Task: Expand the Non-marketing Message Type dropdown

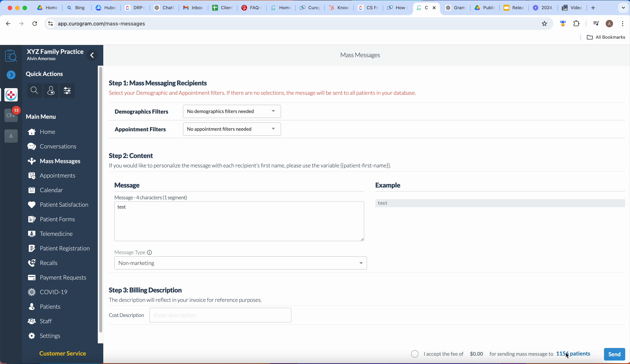Action: tap(240, 263)
